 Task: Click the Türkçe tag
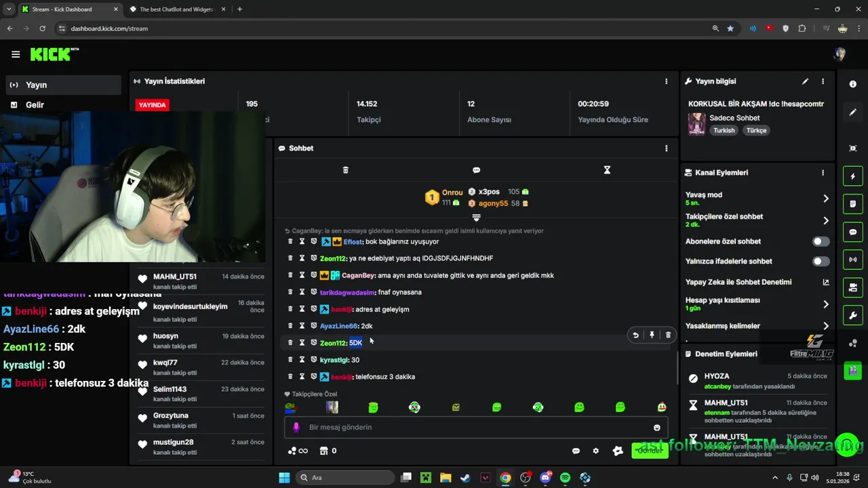(757, 130)
